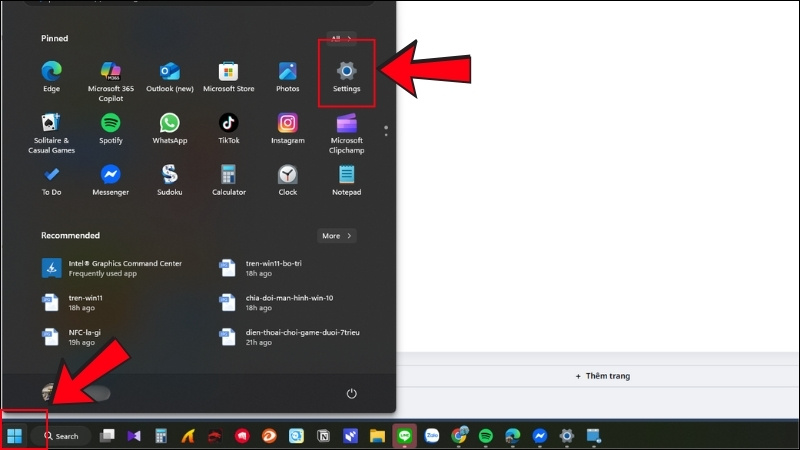This screenshot has width=800, height=450.
Task: Open Edge from pinned Start apps
Action: (x=52, y=77)
